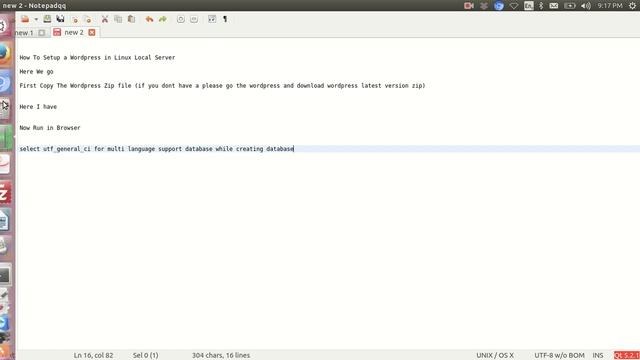Switch to the new 1 tab
The width and height of the screenshot is (640, 360).
pos(24,33)
